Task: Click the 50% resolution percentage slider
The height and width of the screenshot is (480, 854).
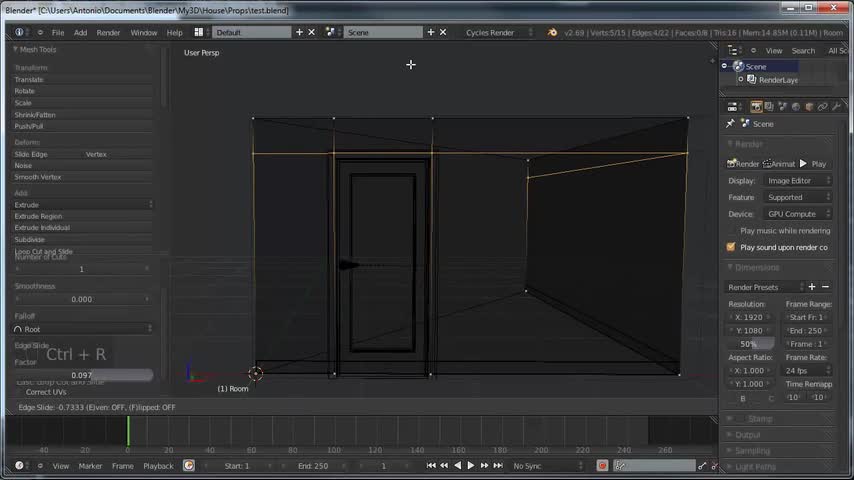Action: click(750, 344)
